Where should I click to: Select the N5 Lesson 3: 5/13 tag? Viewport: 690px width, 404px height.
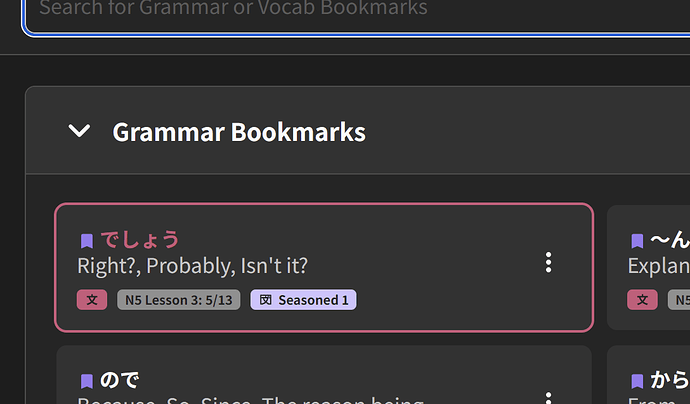pyautogui.click(x=179, y=300)
